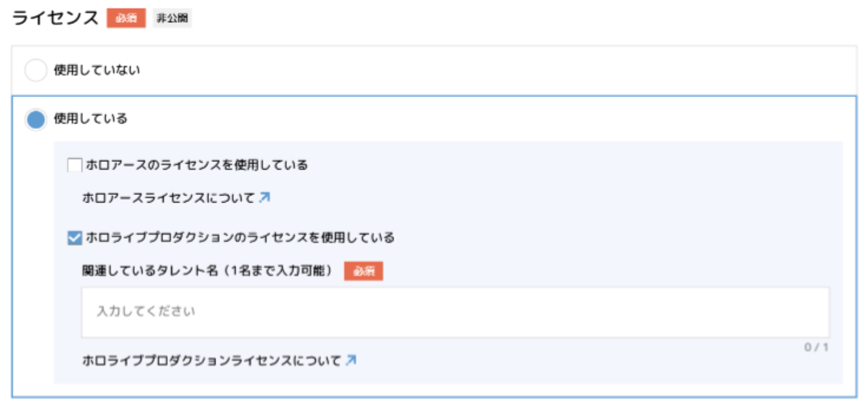Click the ホロアースのライセンスを使用している label text

pyautogui.click(x=197, y=165)
